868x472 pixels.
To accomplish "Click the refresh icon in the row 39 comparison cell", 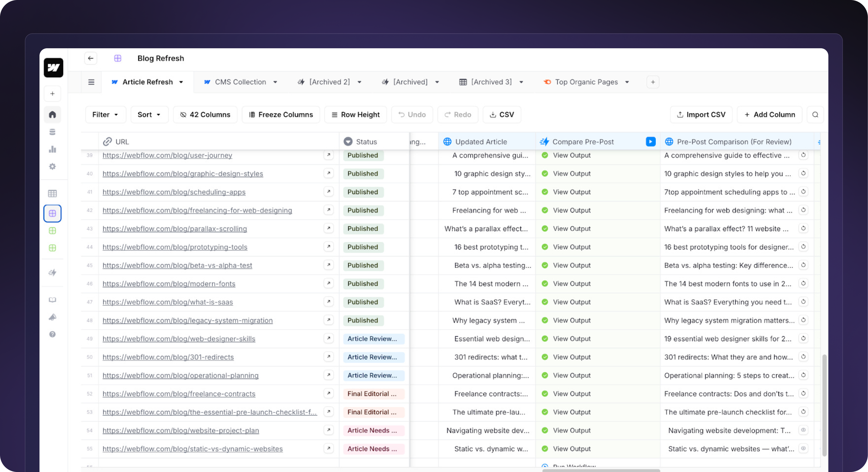I will pos(803,155).
